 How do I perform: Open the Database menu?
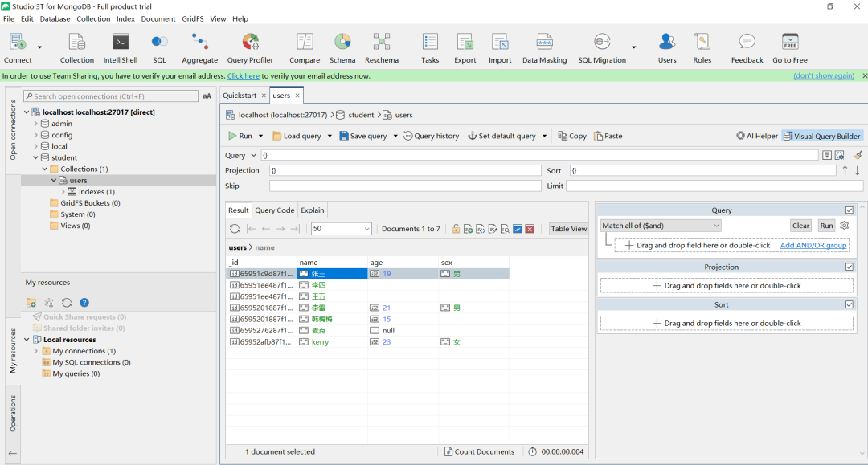coord(55,18)
